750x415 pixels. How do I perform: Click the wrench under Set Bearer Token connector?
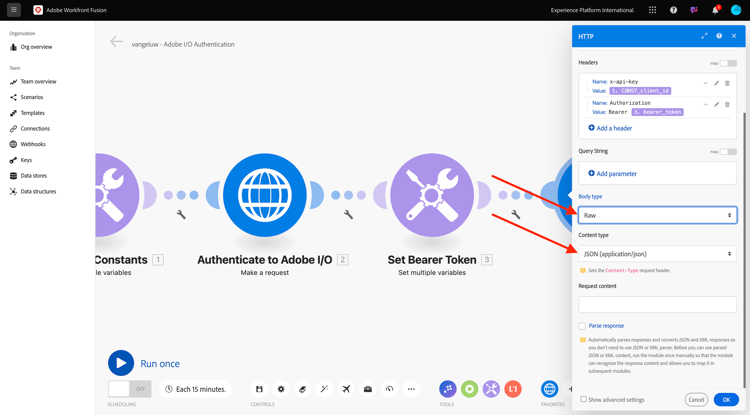coord(516,215)
